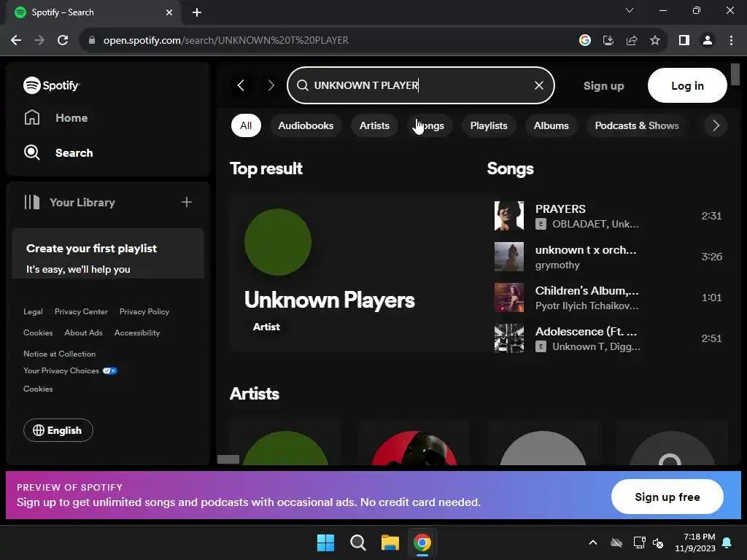Click the Google icon in address bar
The height and width of the screenshot is (560, 747).
[585, 41]
